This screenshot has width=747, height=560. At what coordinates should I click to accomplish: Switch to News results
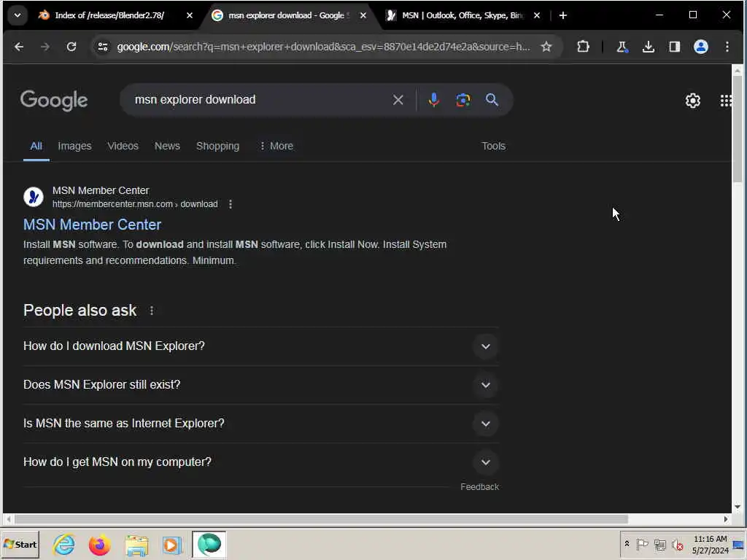pyautogui.click(x=167, y=146)
